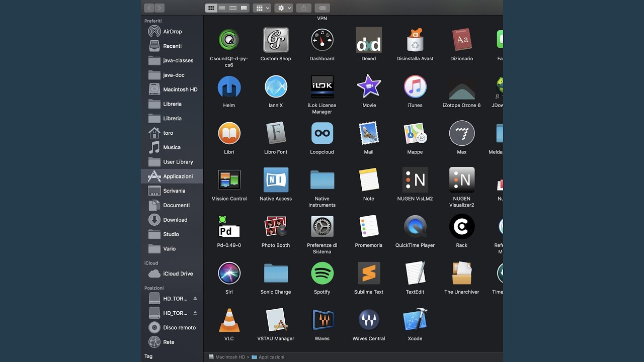Select the Dexed synthesizer icon

click(369, 40)
